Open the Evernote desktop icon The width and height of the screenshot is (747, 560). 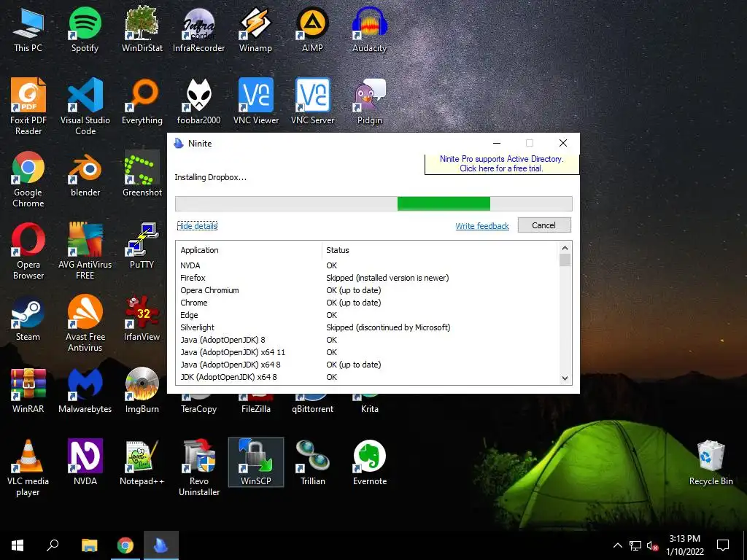[369, 463]
